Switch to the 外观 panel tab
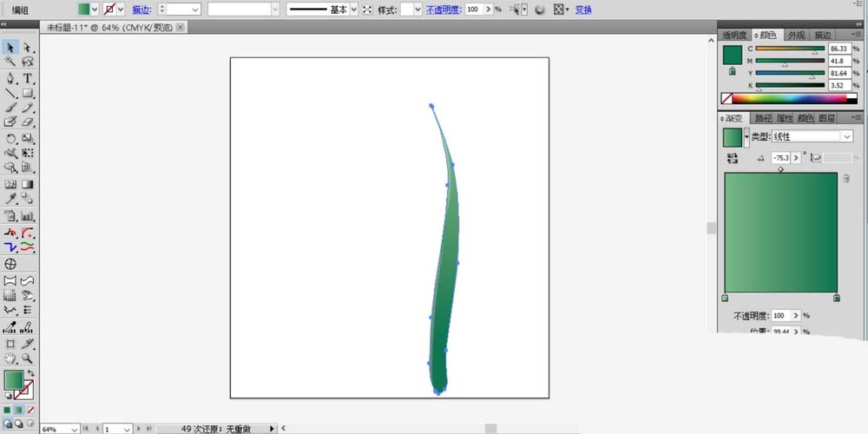Viewport: 868px width, 434px height. (x=797, y=35)
